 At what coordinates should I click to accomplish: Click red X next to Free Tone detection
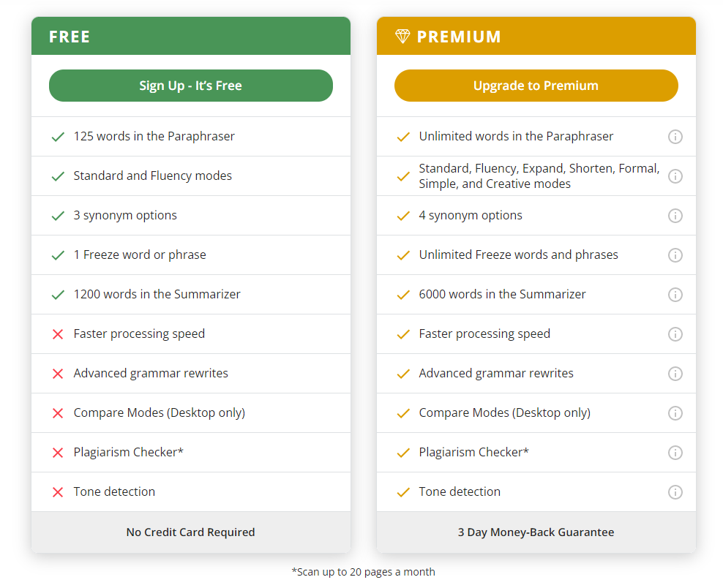58,492
